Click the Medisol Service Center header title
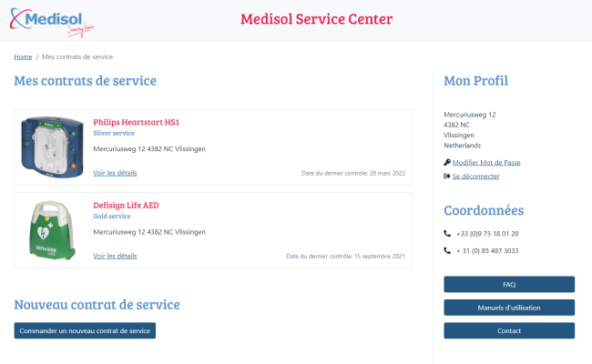The width and height of the screenshot is (592, 364). click(316, 19)
